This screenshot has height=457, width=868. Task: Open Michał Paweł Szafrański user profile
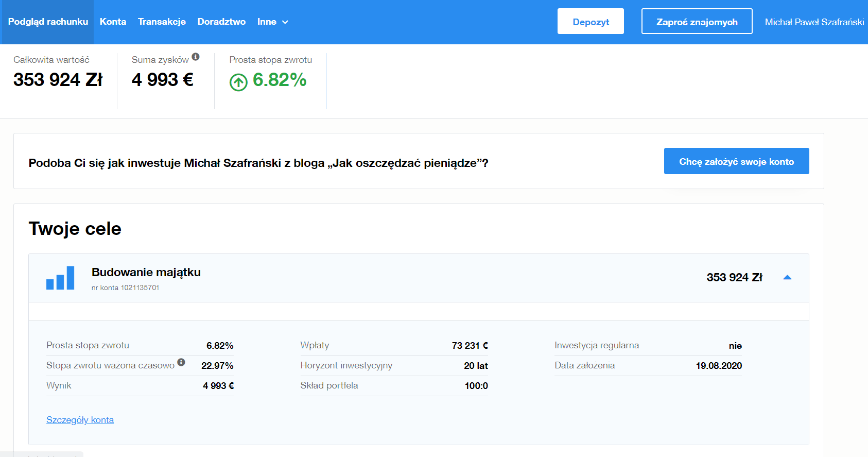coord(814,22)
